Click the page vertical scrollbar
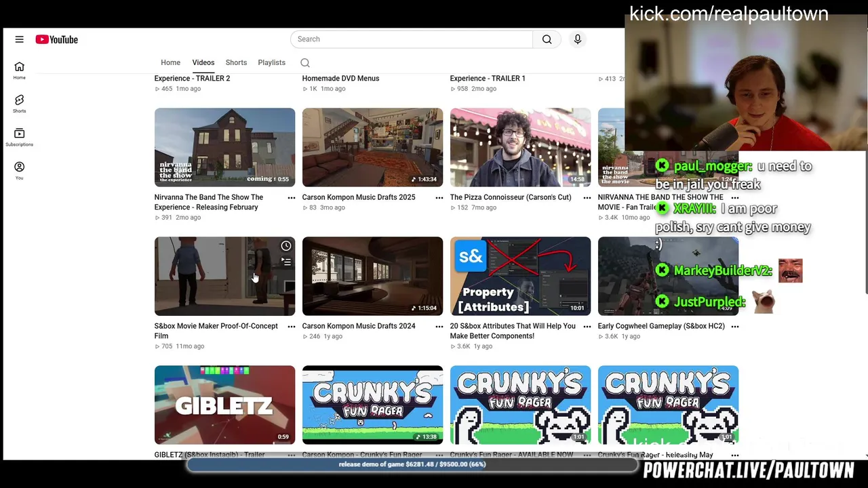Screen dimensions: 868x488 (865, 224)
